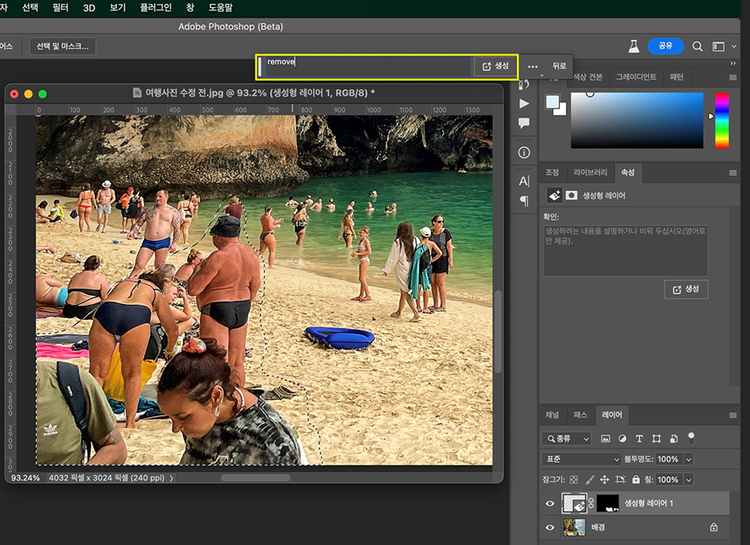This screenshot has height=545, width=750.
Task: Open the comments speech bubble panel icon
Action: click(x=524, y=123)
